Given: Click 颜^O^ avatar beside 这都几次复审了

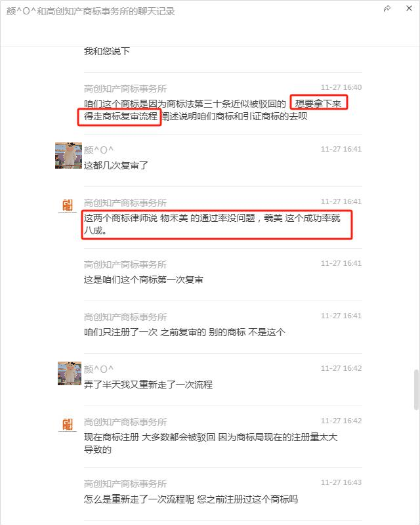Looking at the screenshot, I should pos(68,156).
